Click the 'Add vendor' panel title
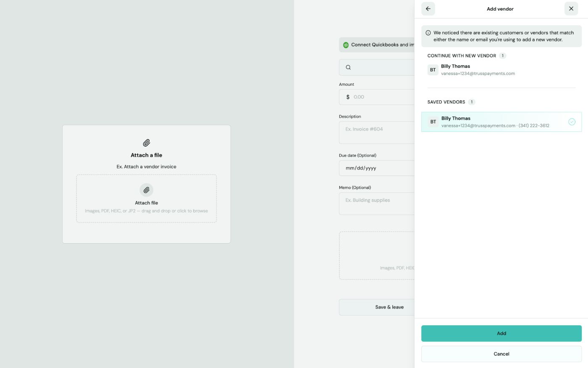This screenshot has height=368, width=588. pos(500,9)
